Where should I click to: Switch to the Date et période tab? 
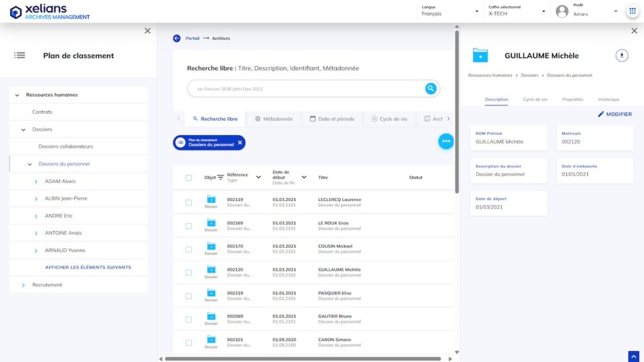click(x=332, y=119)
